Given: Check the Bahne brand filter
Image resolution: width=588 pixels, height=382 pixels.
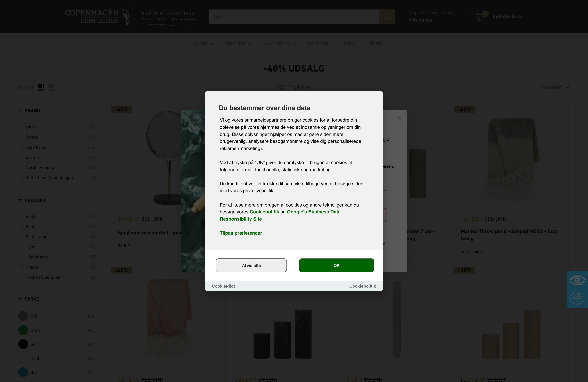Looking at the screenshot, I should 21,137.
